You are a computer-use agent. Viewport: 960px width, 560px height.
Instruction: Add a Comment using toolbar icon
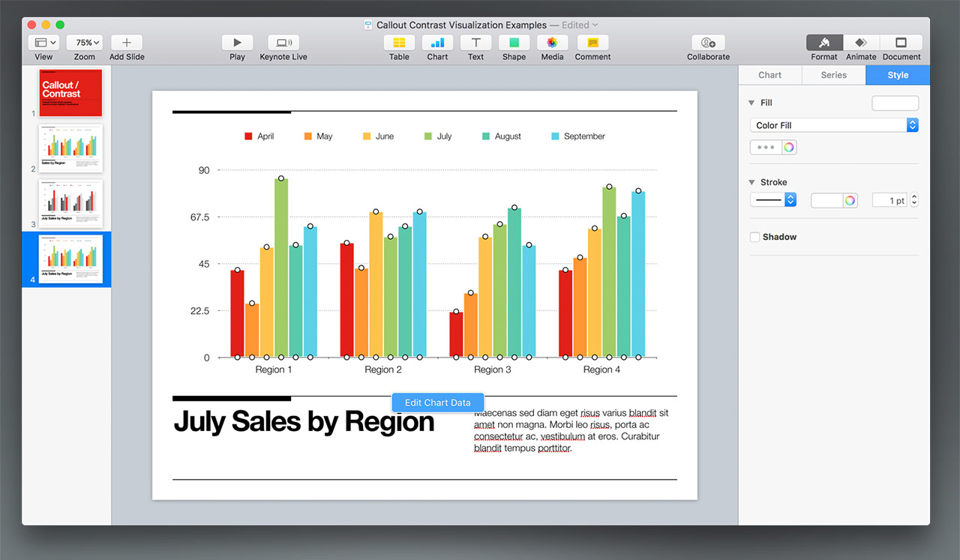(x=592, y=43)
